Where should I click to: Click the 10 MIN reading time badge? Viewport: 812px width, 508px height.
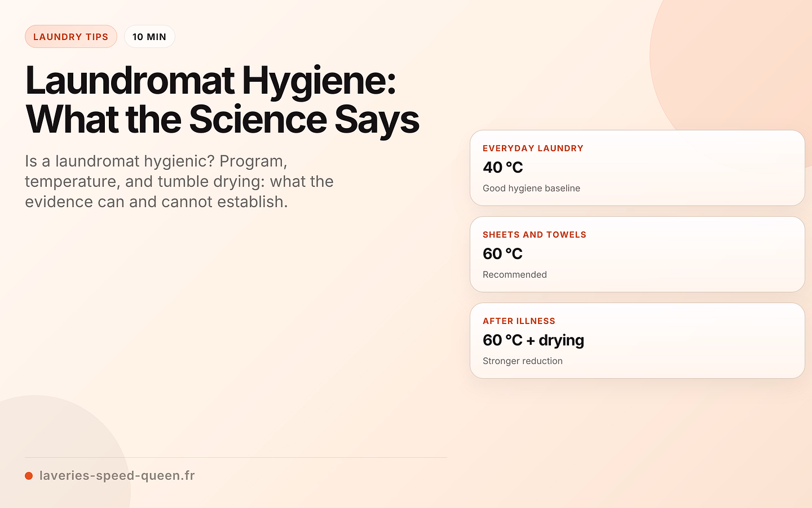click(149, 37)
